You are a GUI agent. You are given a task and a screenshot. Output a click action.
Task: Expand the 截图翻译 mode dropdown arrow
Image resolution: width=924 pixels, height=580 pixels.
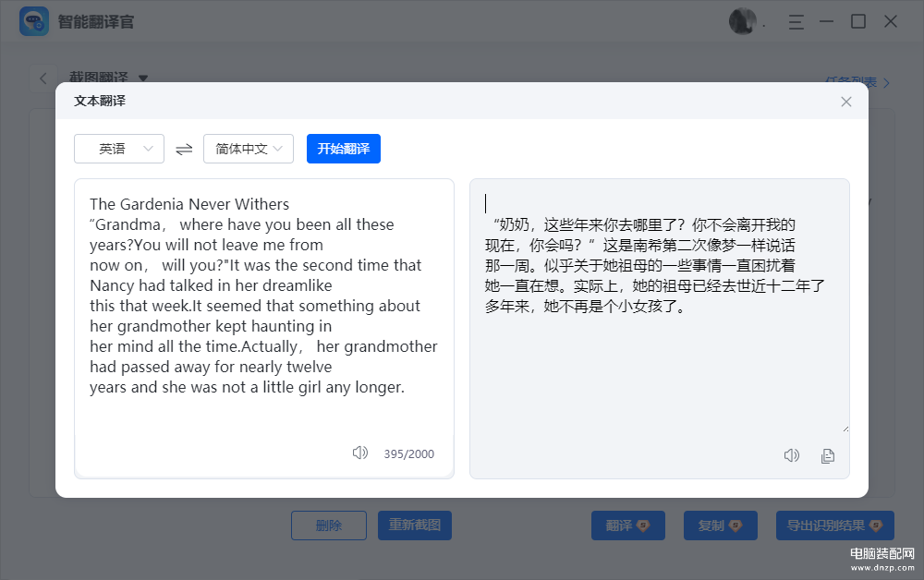coord(143,78)
